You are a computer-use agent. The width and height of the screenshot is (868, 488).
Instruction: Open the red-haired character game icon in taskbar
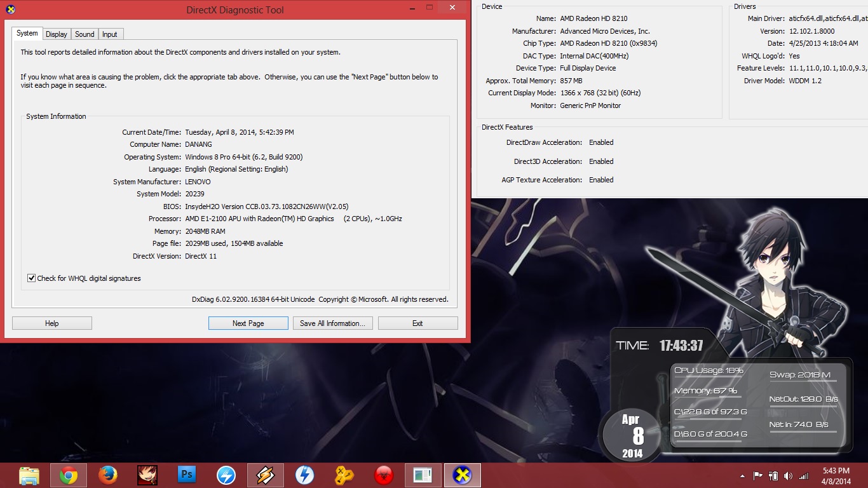(x=147, y=475)
